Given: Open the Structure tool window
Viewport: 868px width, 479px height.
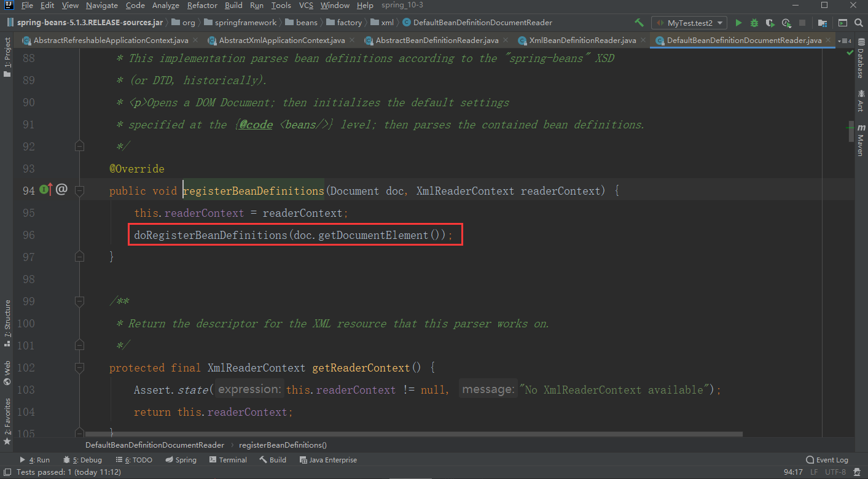Looking at the screenshot, I should click(x=7, y=323).
